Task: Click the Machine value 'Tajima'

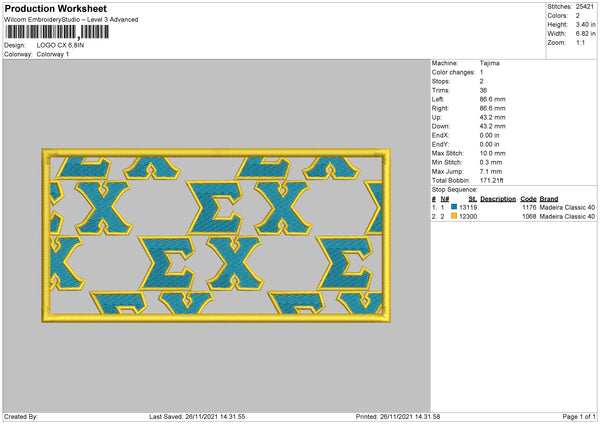Action: [x=489, y=63]
